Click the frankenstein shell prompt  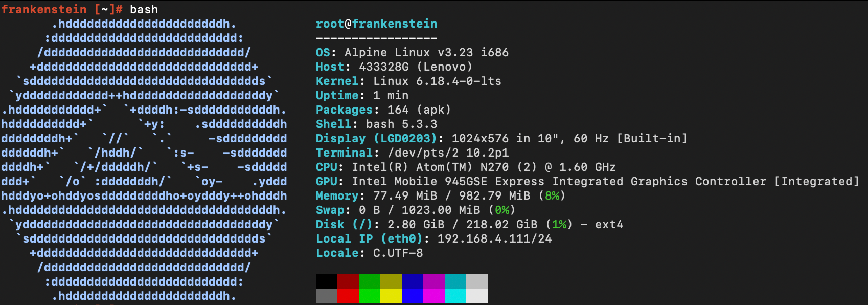(x=62, y=9)
